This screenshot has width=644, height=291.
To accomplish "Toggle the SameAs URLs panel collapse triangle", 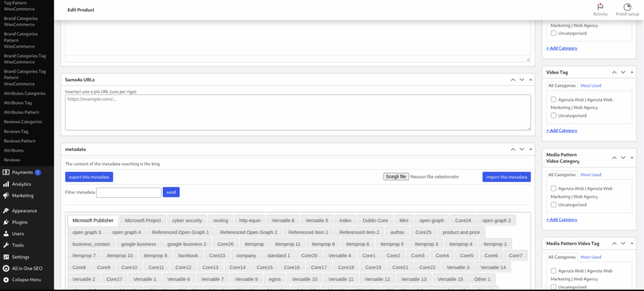I will point(530,80).
